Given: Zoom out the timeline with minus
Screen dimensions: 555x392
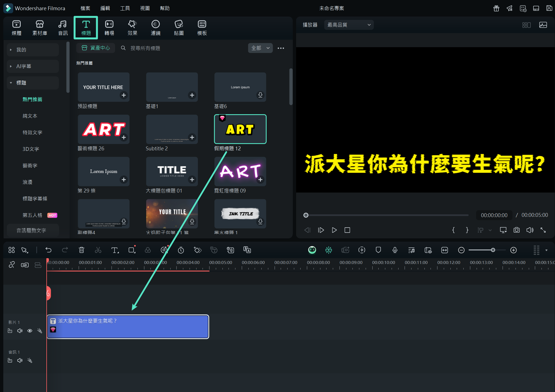Looking at the screenshot, I should pos(461,250).
